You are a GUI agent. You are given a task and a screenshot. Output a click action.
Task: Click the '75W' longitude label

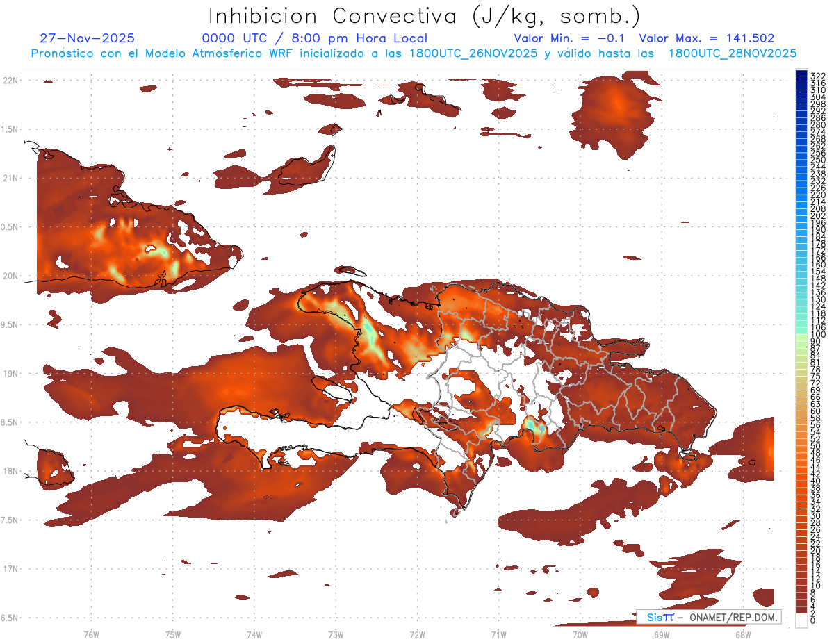point(173,634)
